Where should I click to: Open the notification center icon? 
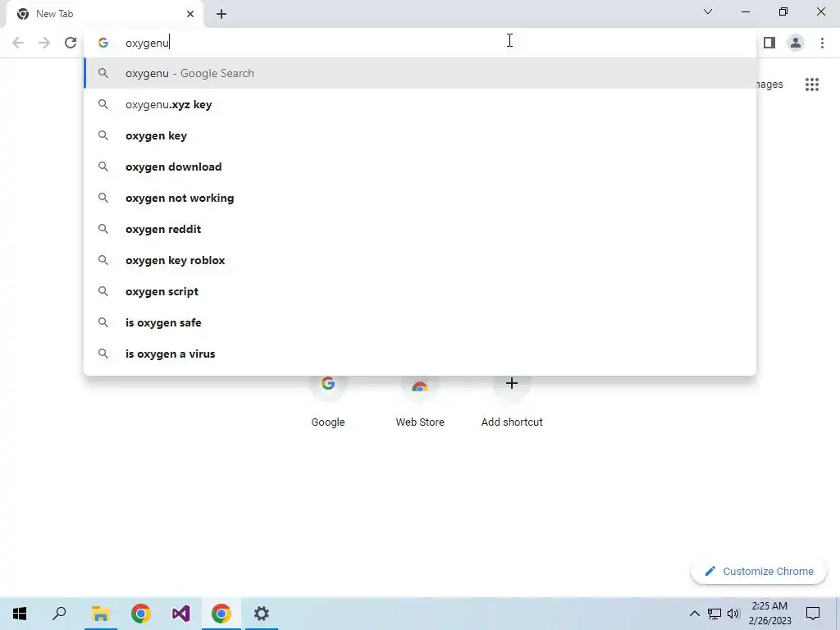[813, 614]
